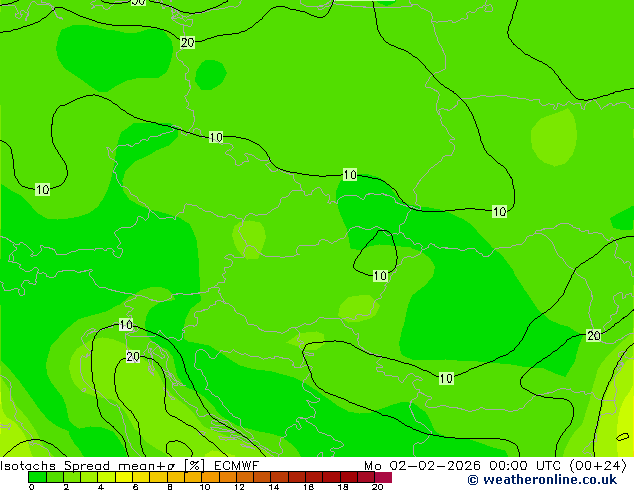Click the legend tick label 14
634x490 pixels.
pyautogui.click(x=274, y=487)
